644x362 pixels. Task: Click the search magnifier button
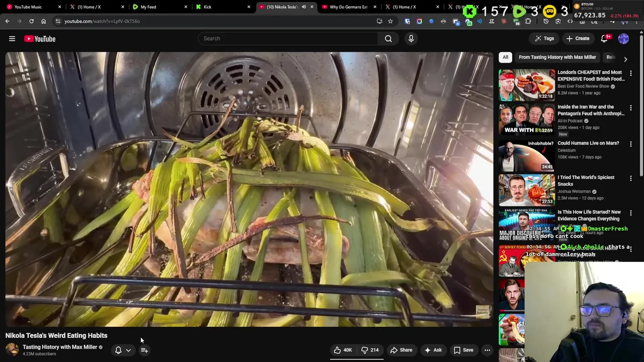pos(388,38)
